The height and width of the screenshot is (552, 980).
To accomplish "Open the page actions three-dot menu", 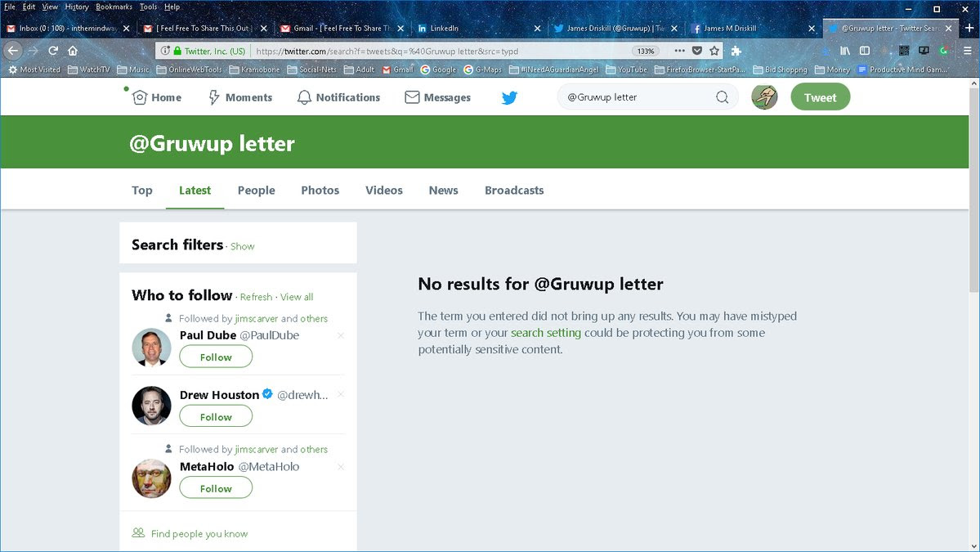I will click(679, 51).
